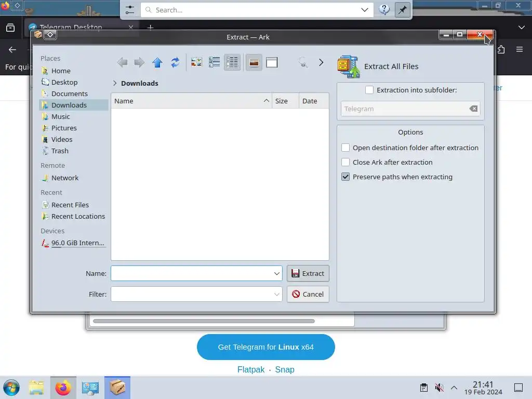Toggle the pin icon beside search
Viewport: 532px width, 399px height.
coord(403,10)
